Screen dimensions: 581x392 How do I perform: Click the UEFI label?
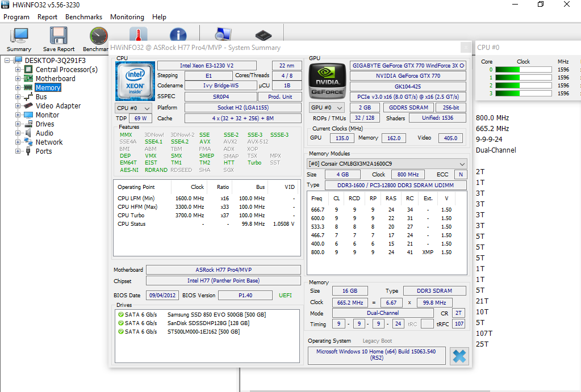pyautogui.click(x=285, y=296)
